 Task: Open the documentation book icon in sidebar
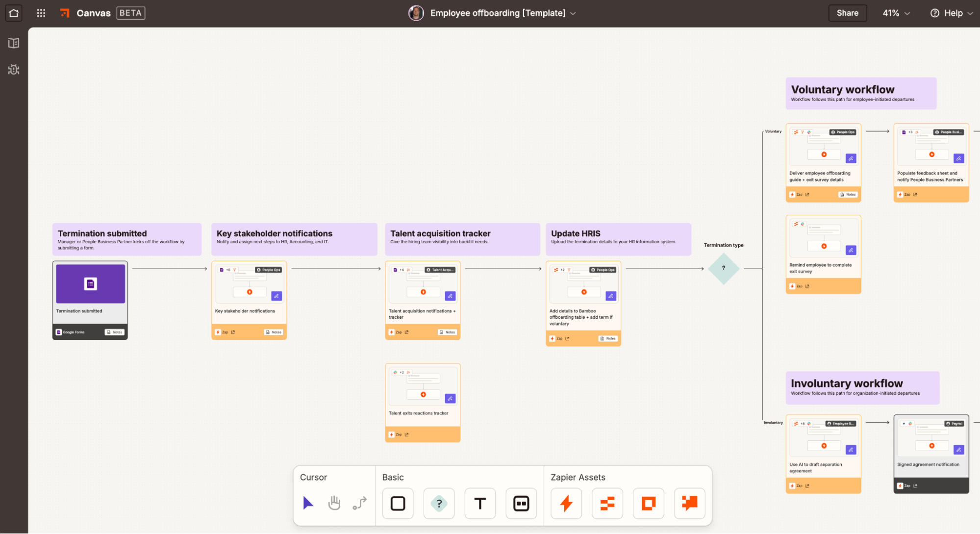click(13, 43)
